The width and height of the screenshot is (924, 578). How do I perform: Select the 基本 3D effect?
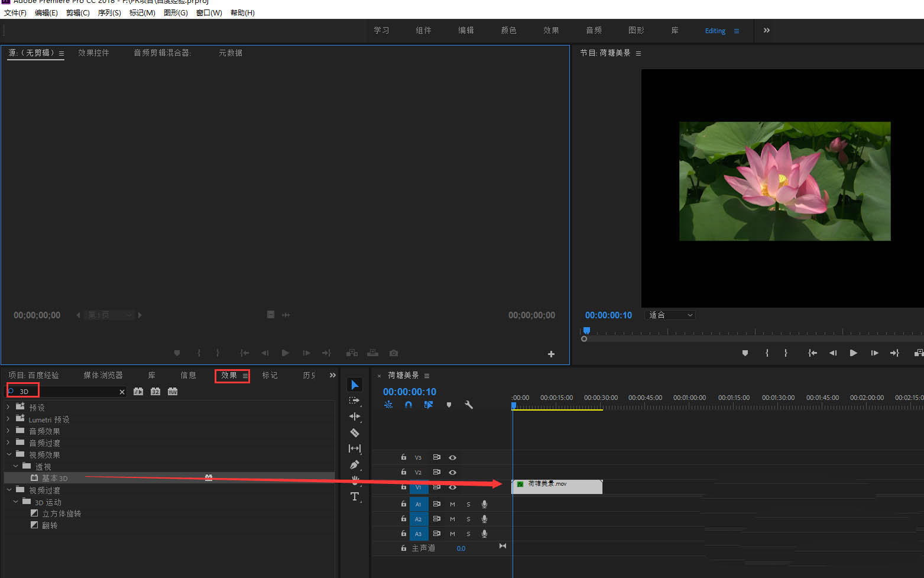55,478
